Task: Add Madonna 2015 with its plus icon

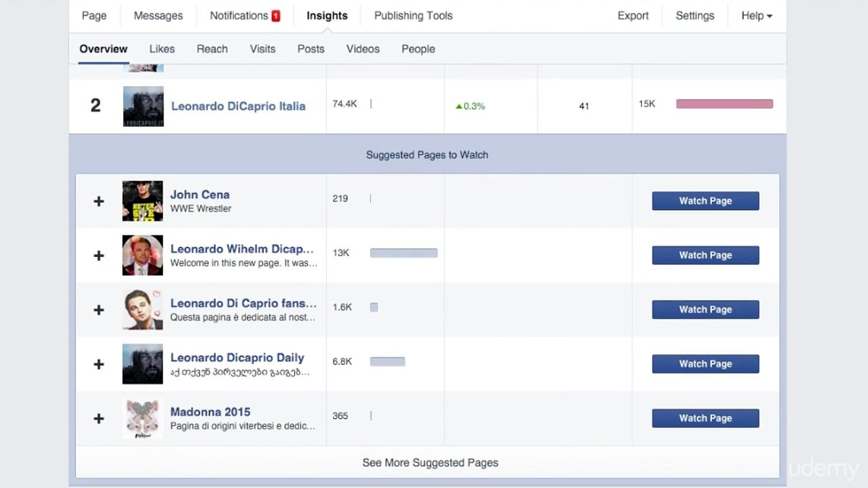Action: click(99, 418)
